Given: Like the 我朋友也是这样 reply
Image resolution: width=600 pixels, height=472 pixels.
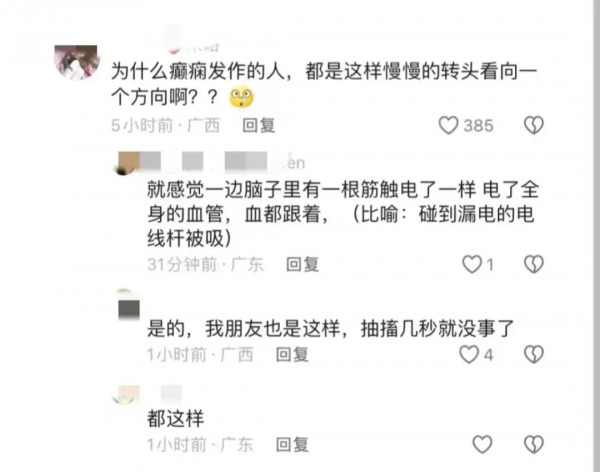Looking at the screenshot, I should [x=469, y=354].
